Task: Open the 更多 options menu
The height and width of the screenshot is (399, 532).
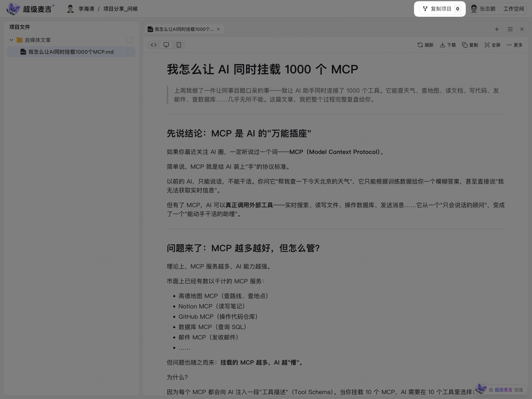Action: (515, 45)
